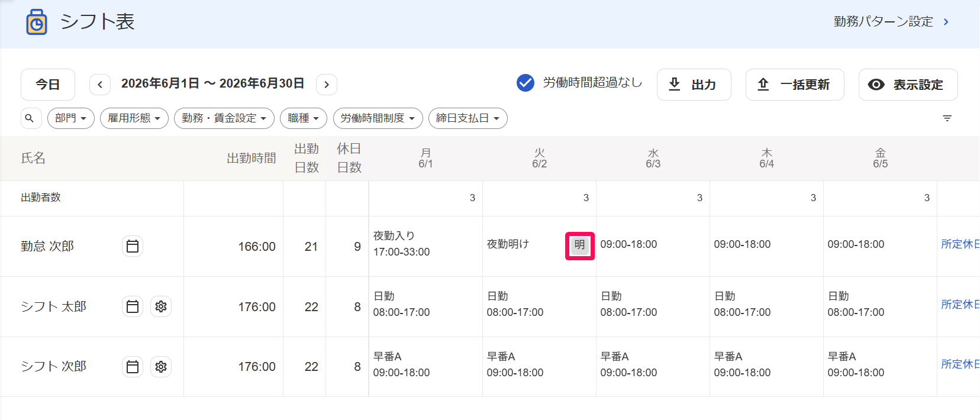Image resolution: width=980 pixels, height=420 pixels.
Task: Select シフト 太郎 日勤 cell on 6/4
Action: click(x=766, y=306)
